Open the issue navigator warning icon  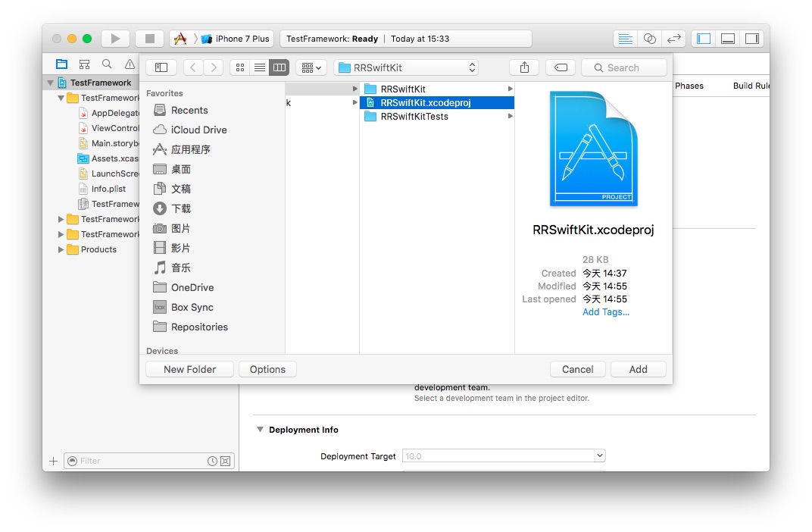[130, 64]
